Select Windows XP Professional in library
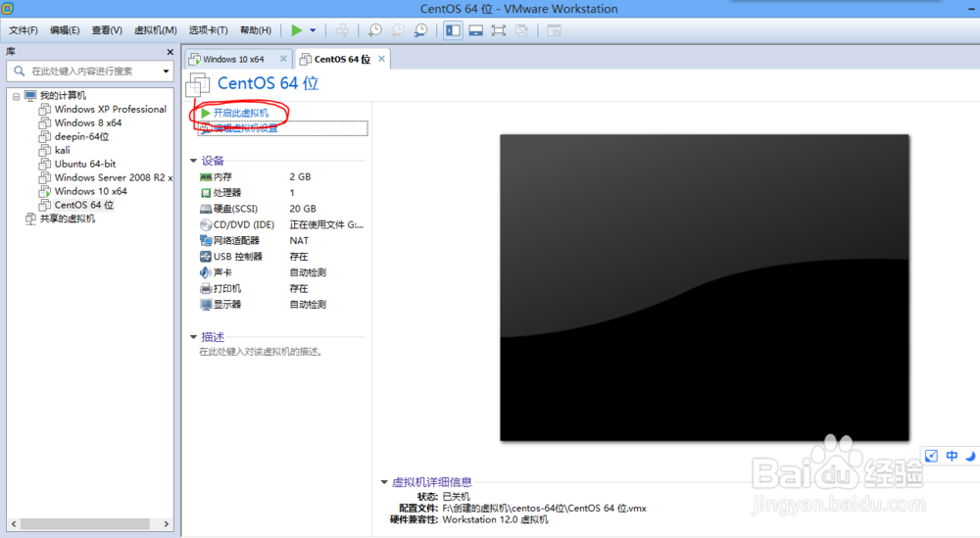Viewport: 980px width, 538px height. click(110, 109)
